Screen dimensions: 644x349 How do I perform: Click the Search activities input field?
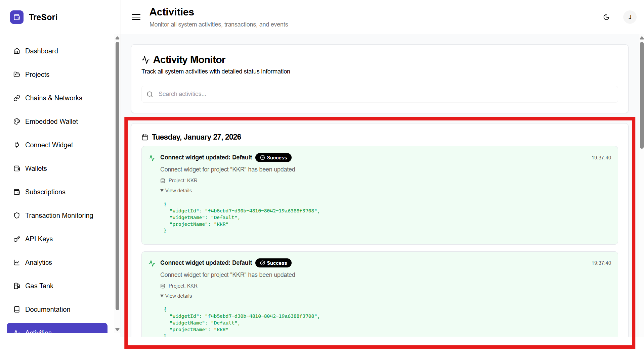pyautogui.click(x=380, y=94)
